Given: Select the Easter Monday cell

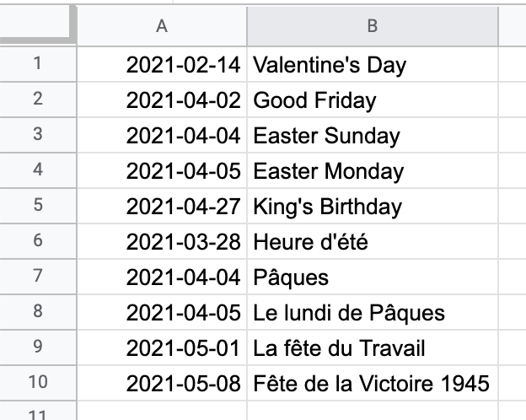Looking at the screenshot, I should (x=373, y=170).
